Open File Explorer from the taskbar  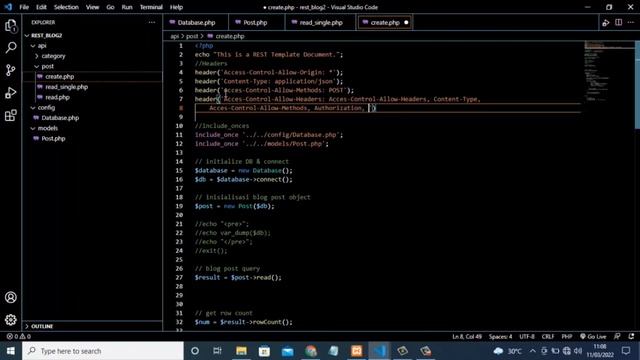(241, 351)
